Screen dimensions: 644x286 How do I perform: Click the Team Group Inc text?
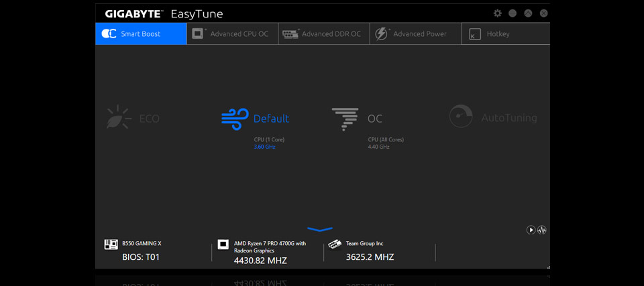pyautogui.click(x=365, y=244)
